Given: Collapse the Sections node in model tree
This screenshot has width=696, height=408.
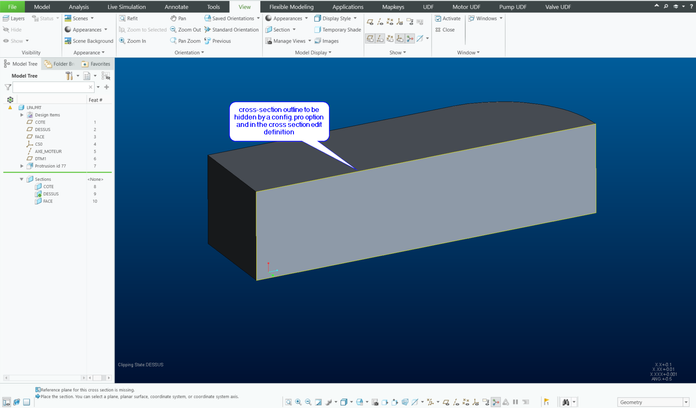Looking at the screenshot, I should point(22,179).
